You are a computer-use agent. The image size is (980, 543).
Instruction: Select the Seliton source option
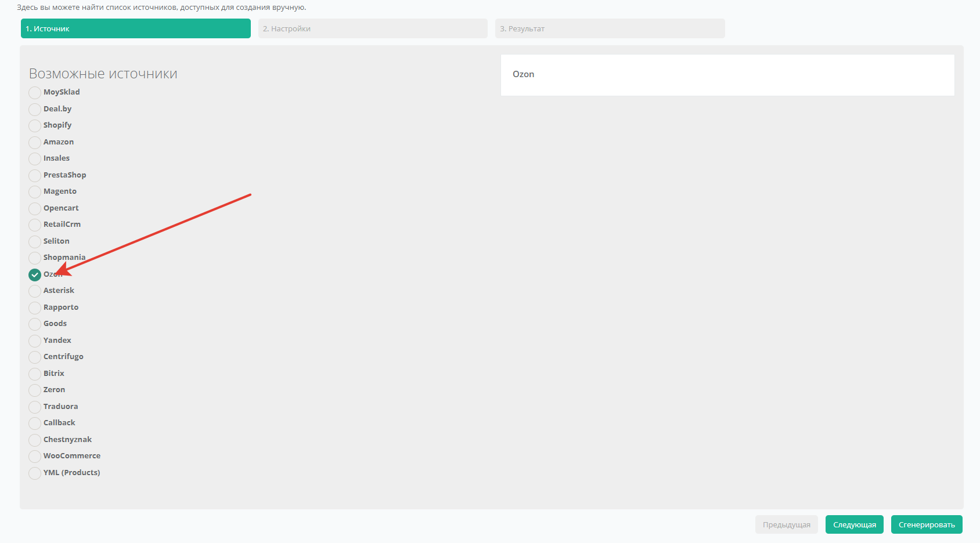tap(35, 241)
